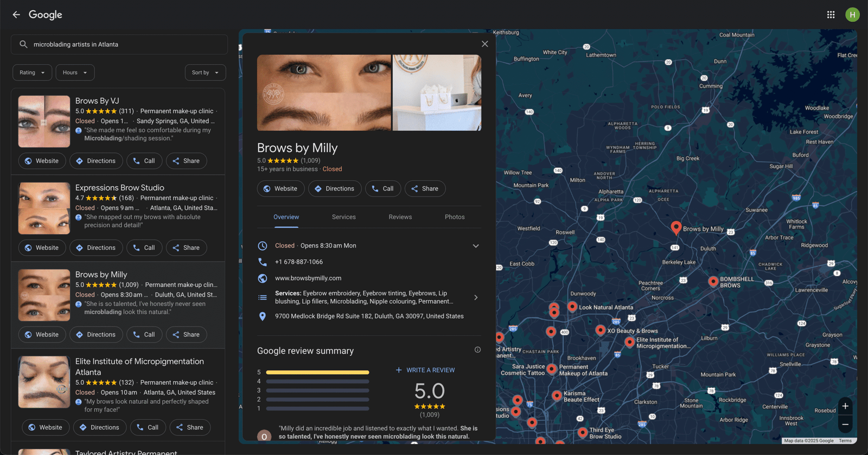Open the Google apps grid
The height and width of the screenshot is (455, 868).
pos(831,15)
